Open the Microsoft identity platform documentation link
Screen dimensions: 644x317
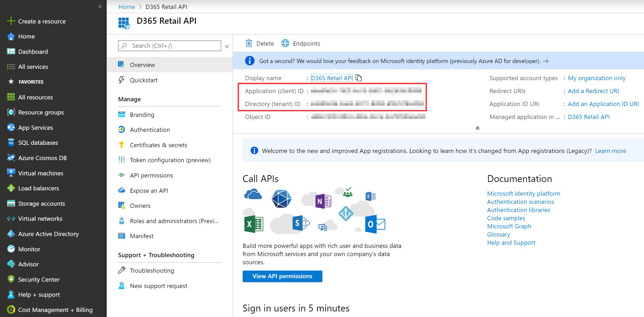pos(524,194)
